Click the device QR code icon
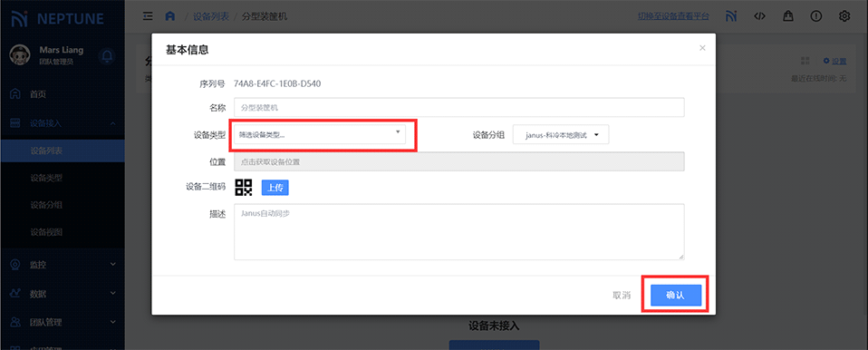 pos(244,187)
